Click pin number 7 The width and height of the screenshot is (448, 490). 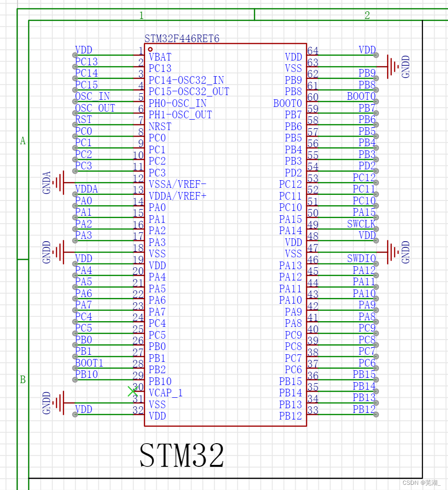coord(141,120)
